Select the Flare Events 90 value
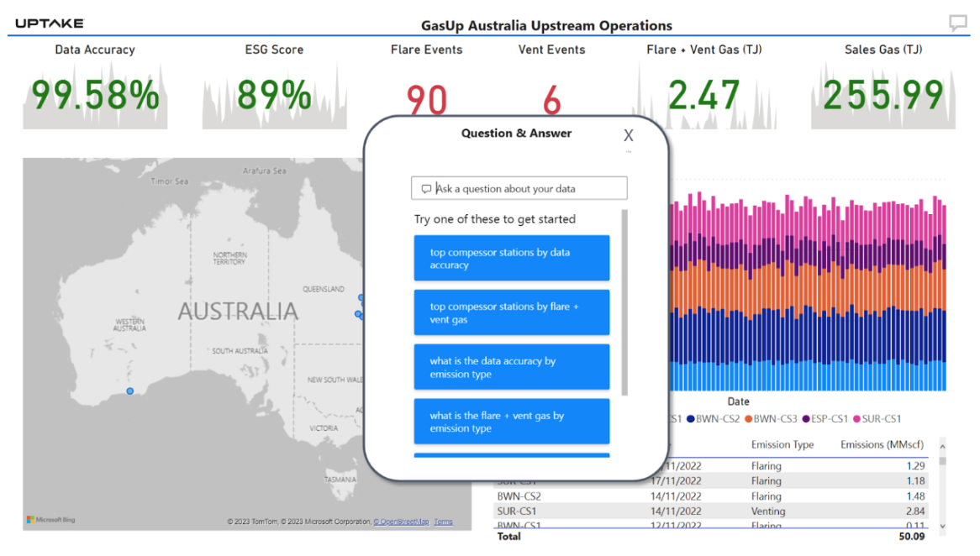Image resolution: width=980 pixels, height=556 pixels. point(427,99)
